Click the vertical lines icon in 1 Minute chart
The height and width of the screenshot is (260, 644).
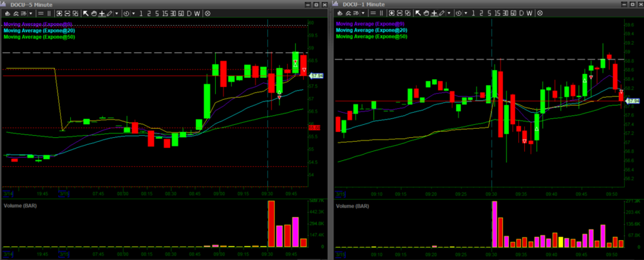381,13
